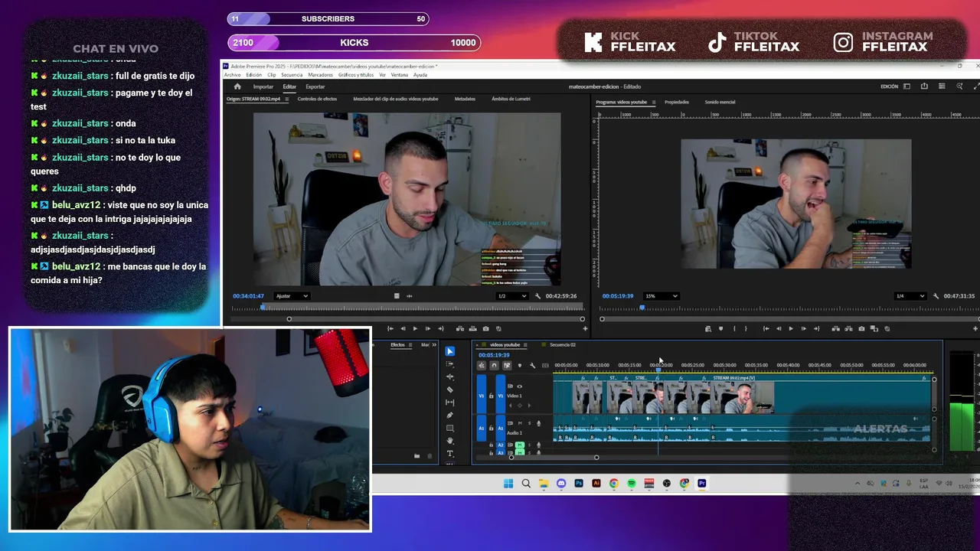Toggle Video 1 track output eye
The width and height of the screenshot is (980, 551).
[519, 386]
